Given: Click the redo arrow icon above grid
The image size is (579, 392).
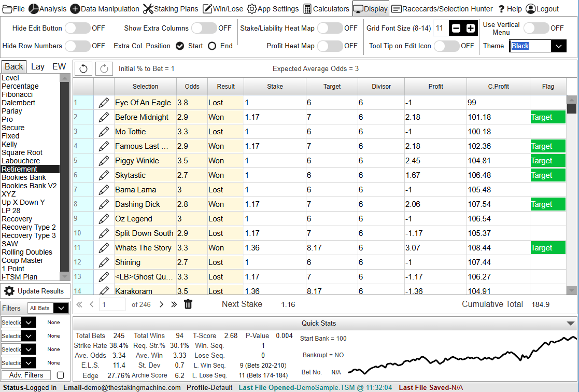Looking at the screenshot, I should (x=104, y=68).
